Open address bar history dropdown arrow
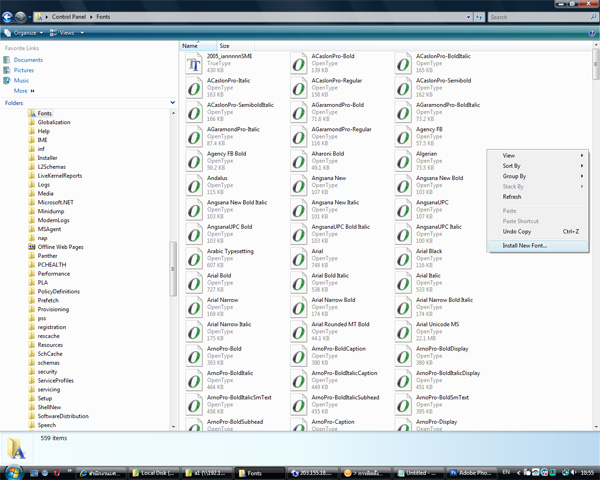 click(x=468, y=17)
